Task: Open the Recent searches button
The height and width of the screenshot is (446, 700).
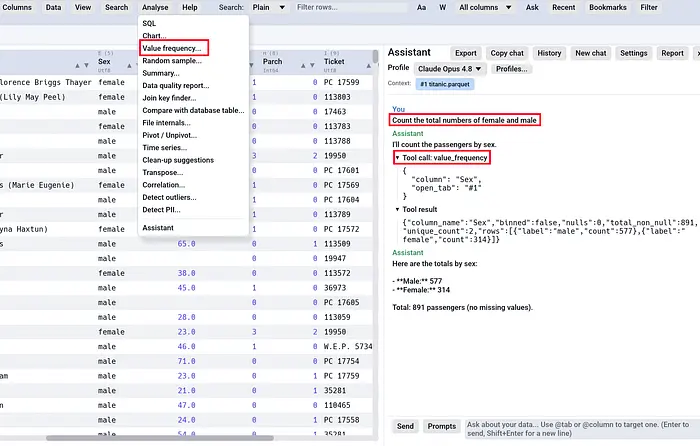Action: pos(563,7)
